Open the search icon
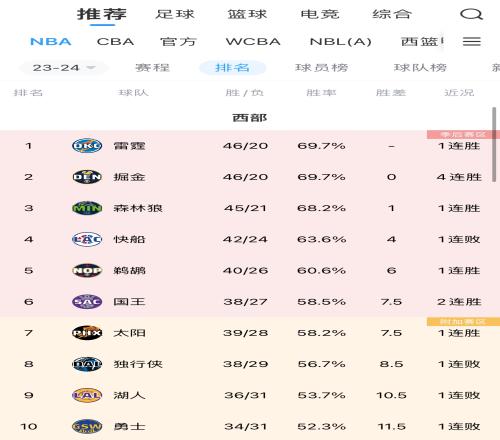The width and height of the screenshot is (500, 440). click(x=471, y=14)
